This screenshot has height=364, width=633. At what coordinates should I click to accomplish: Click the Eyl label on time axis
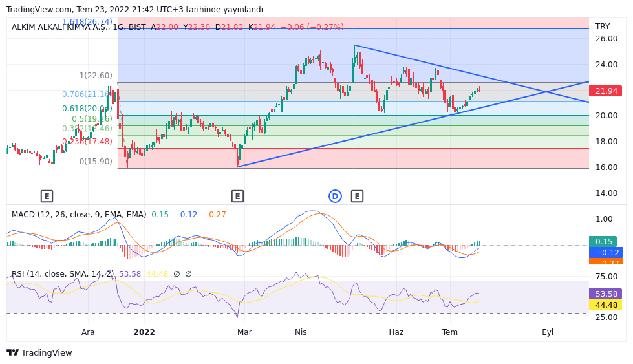(x=548, y=332)
